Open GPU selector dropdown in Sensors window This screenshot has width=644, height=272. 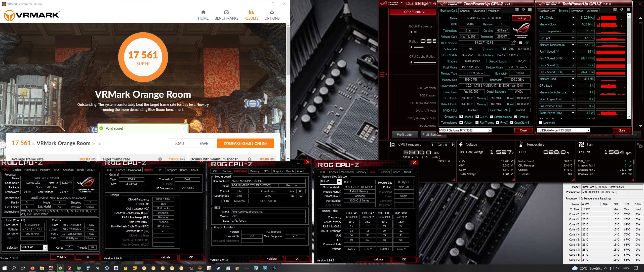[588, 130]
